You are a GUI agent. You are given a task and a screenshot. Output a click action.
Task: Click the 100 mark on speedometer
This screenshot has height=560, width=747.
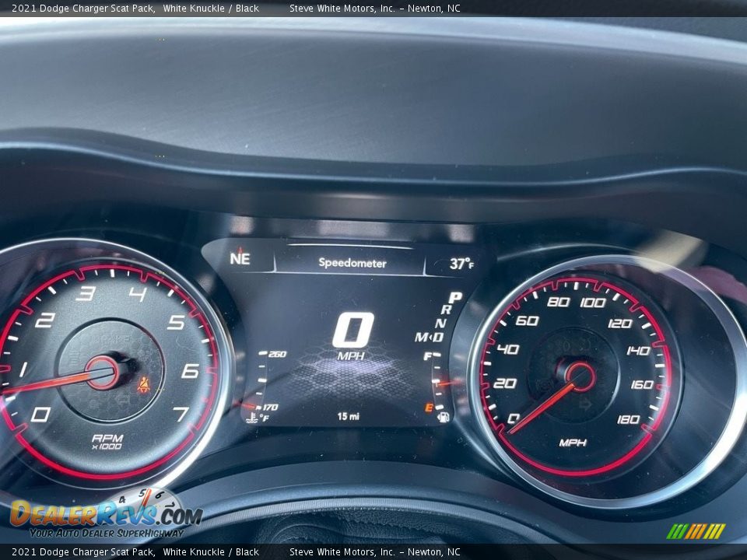click(x=593, y=303)
